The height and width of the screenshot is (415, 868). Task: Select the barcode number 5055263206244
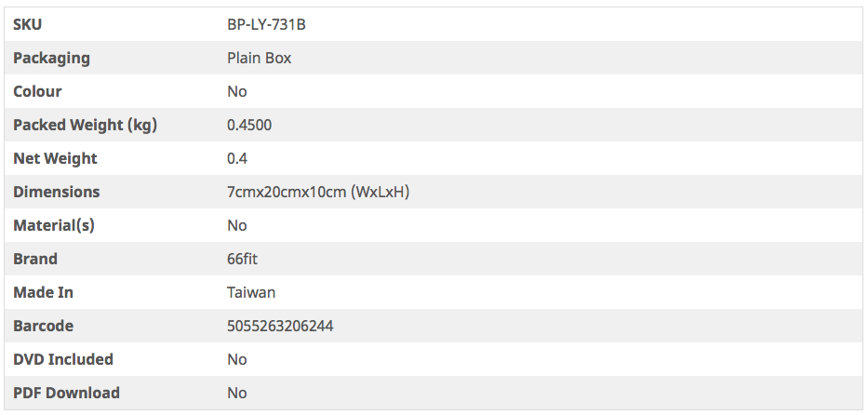click(x=280, y=326)
